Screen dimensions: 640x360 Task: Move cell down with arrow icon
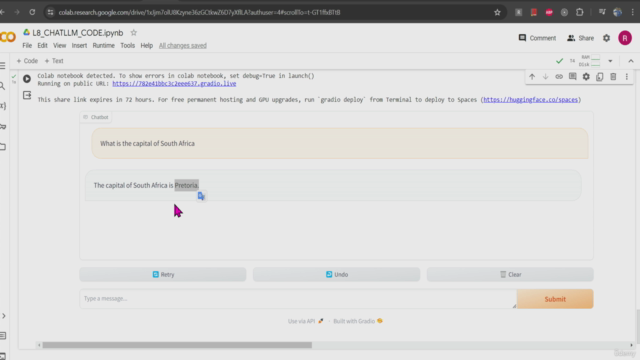(545, 77)
